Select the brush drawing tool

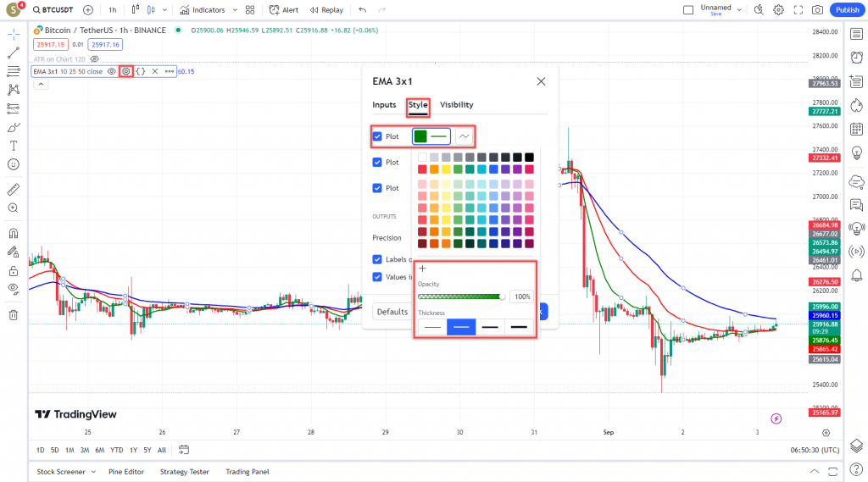coord(14,127)
